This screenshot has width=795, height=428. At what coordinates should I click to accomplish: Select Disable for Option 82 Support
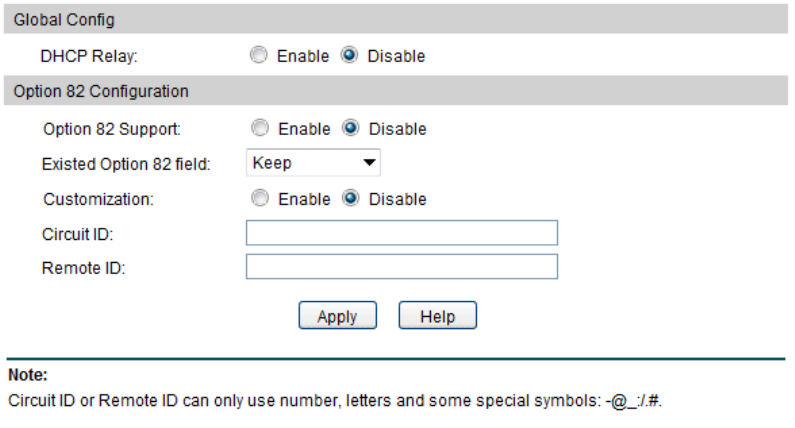350,129
